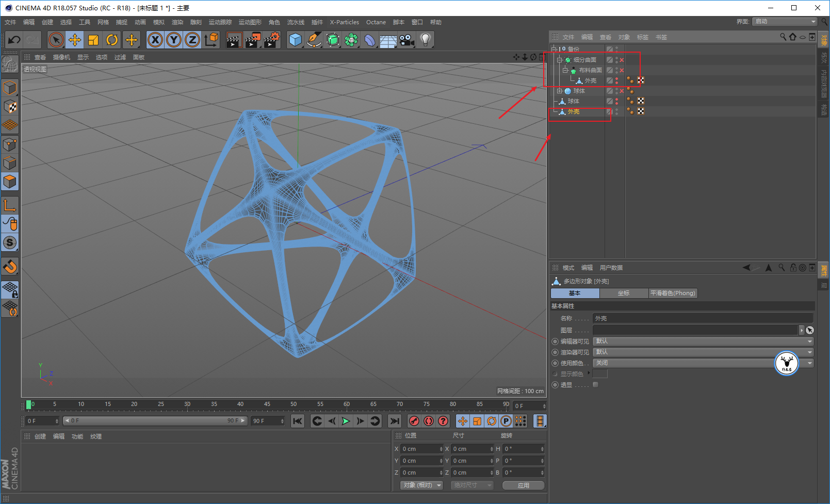The height and width of the screenshot is (504, 830).
Task: Open the X-Particles menu
Action: [x=345, y=22]
